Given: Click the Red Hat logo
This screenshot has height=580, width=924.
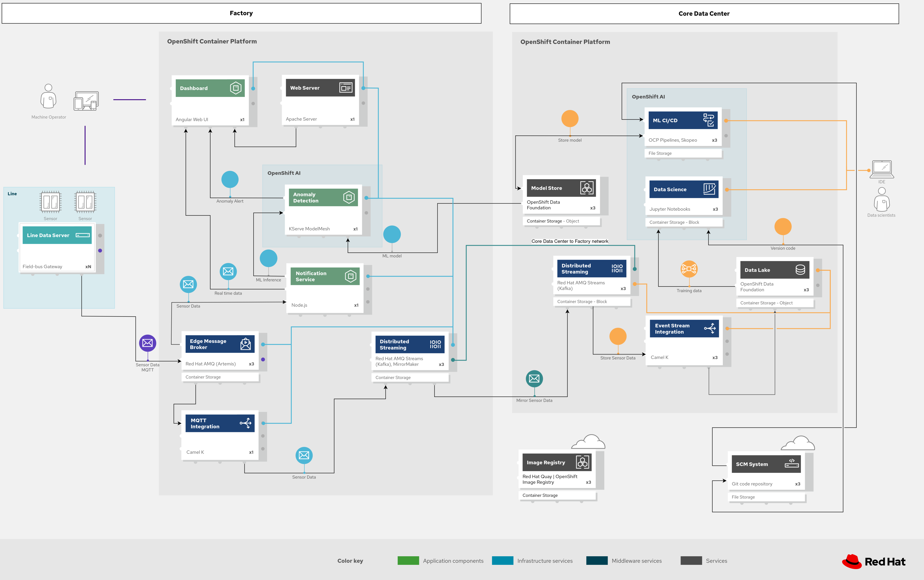Looking at the screenshot, I should 874,562.
